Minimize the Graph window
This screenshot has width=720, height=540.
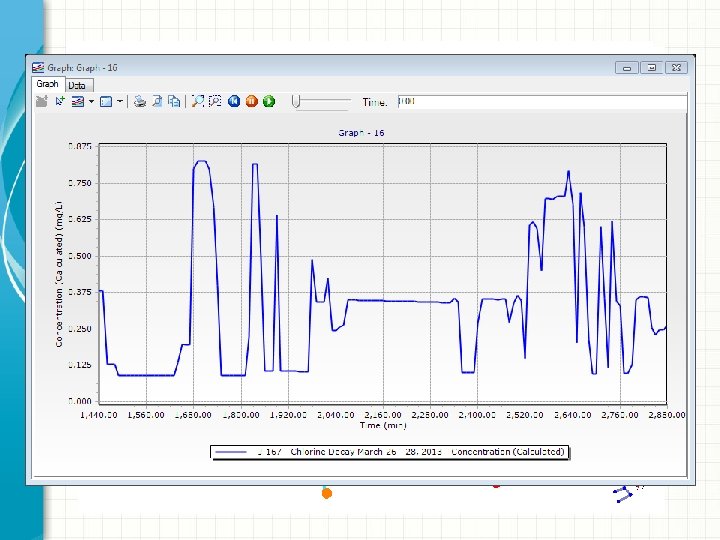[x=627, y=68]
